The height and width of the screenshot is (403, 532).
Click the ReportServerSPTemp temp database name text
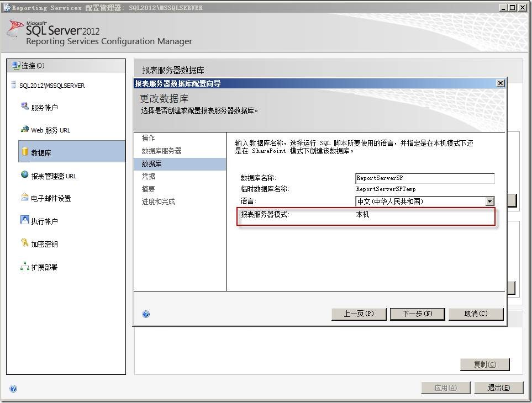click(x=386, y=189)
